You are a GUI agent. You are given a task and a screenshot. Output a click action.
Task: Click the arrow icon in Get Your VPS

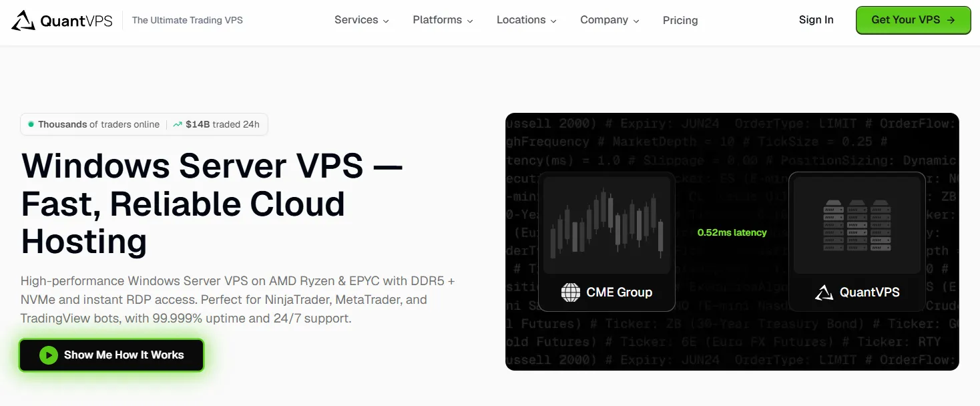click(951, 20)
